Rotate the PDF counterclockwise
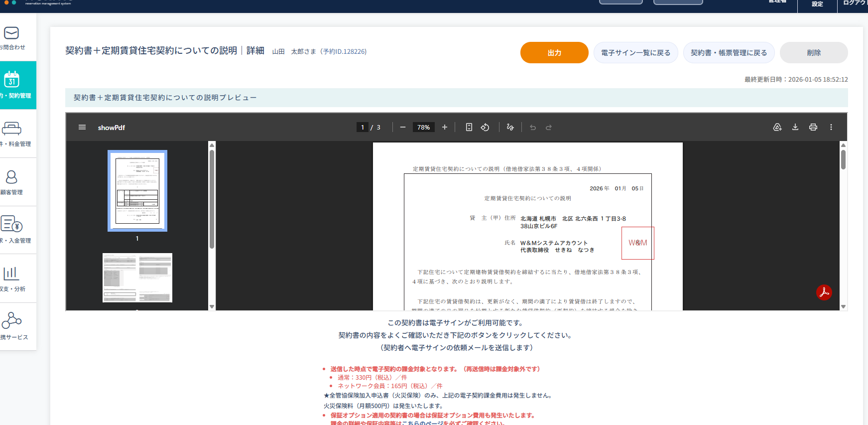This screenshot has height=425, width=868. point(485,127)
